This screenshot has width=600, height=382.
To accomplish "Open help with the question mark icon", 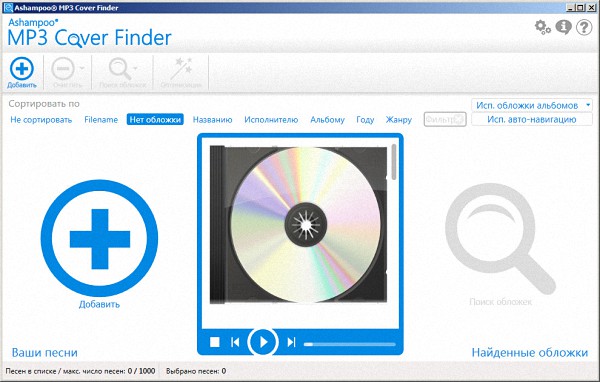I will (584, 27).
